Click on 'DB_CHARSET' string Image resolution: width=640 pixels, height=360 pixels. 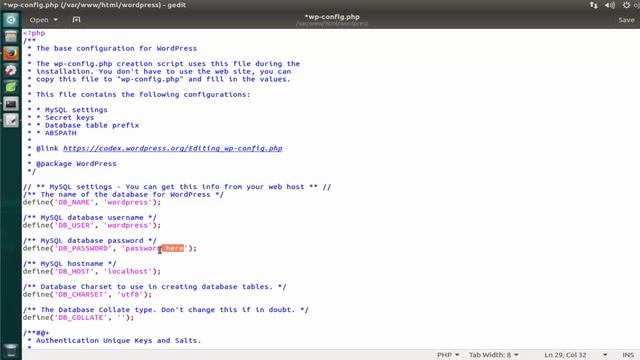(81, 294)
